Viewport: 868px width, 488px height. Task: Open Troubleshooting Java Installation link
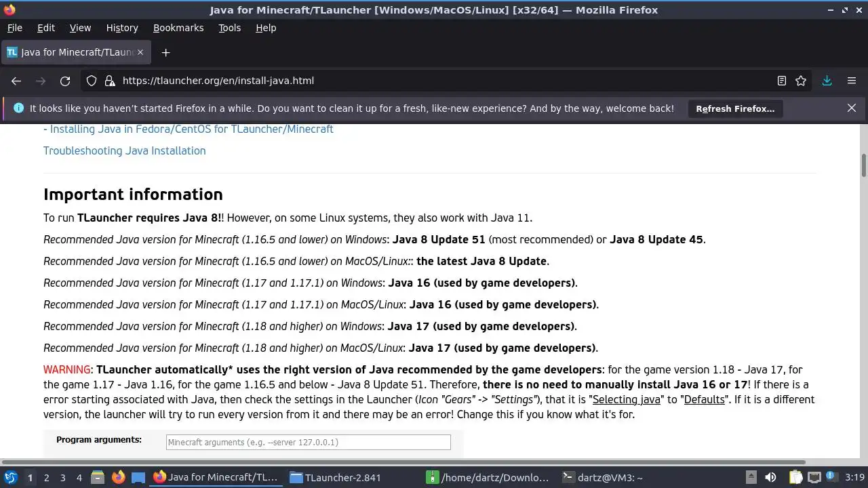125,150
